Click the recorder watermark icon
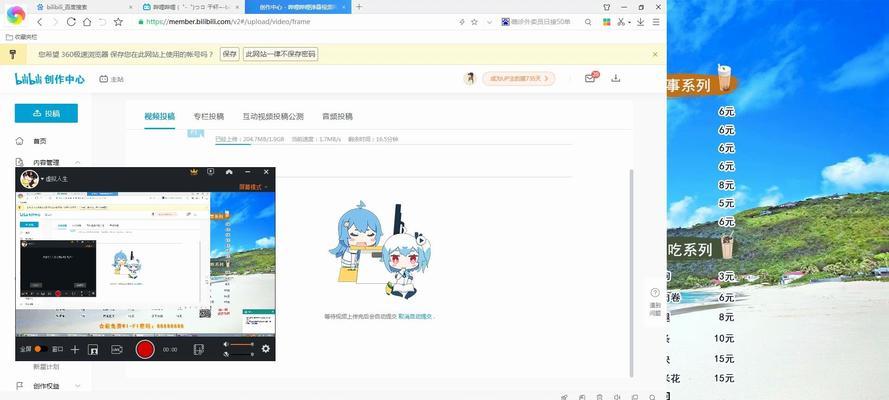889x400 pixels. tap(117, 350)
